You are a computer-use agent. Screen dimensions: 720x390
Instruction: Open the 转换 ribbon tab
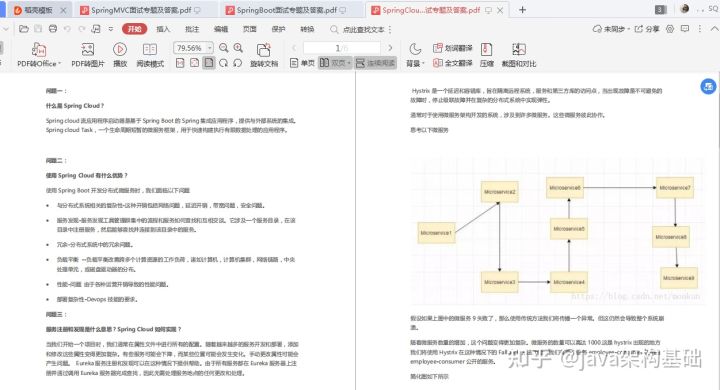click(x=307, y=29)
